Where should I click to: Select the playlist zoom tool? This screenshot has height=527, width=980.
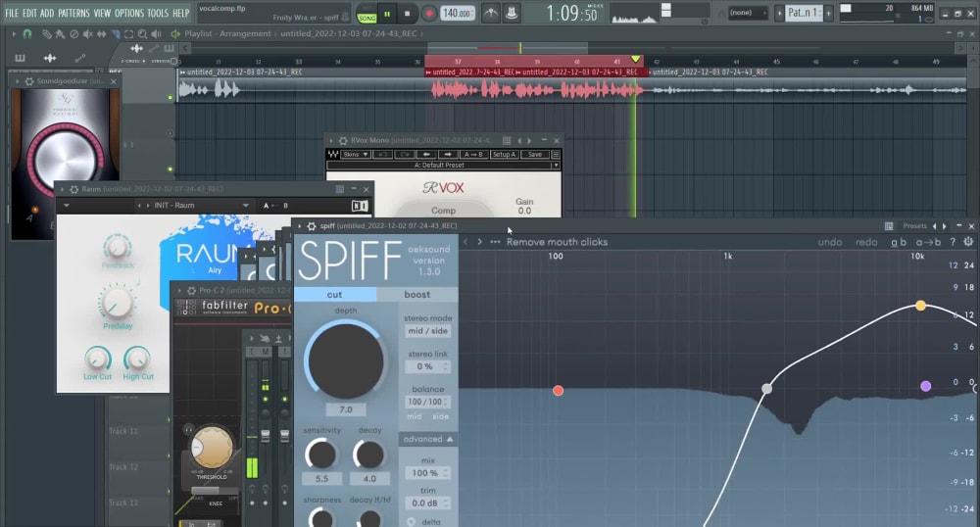coord(142,34)
